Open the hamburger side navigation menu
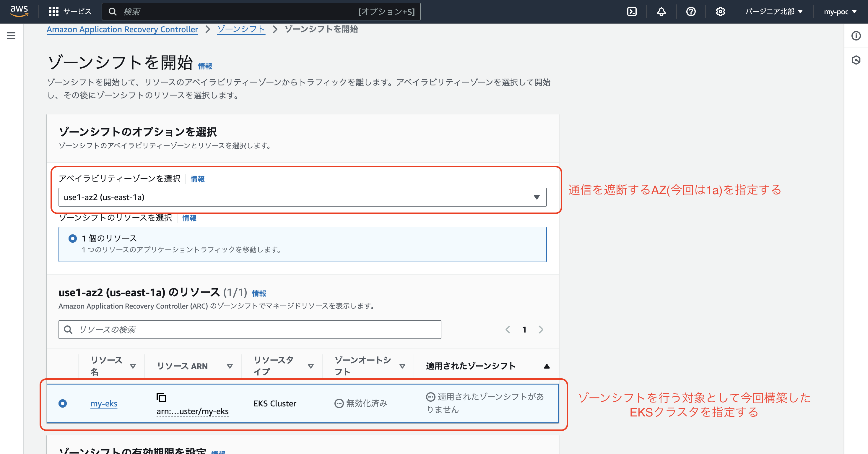 point(11,36)
